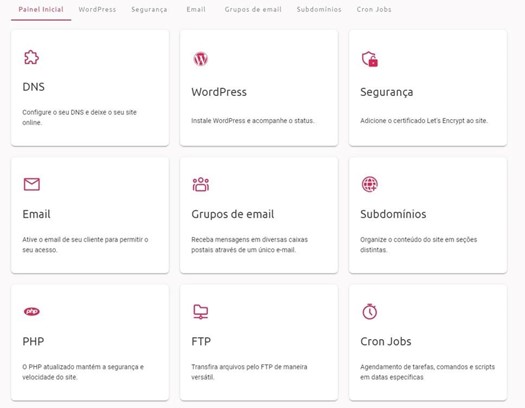Open the Cron Jobs card heading

(386, 341)
